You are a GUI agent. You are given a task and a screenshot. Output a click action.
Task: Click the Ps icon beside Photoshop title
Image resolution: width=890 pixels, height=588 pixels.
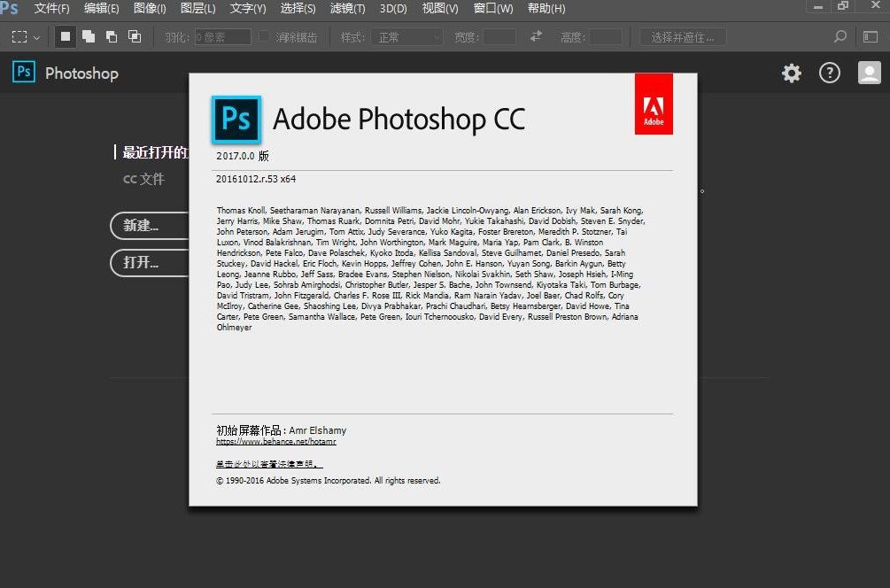pos(24,72)
